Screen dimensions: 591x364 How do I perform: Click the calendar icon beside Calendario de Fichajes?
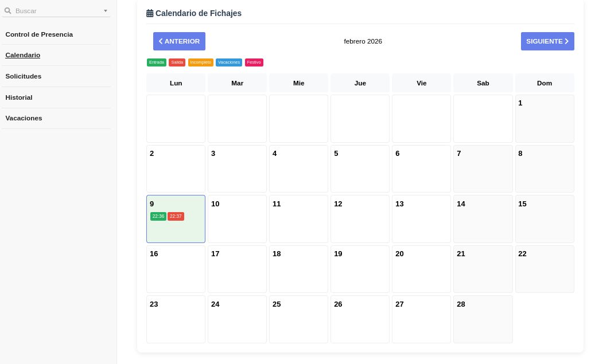(150, 13)
